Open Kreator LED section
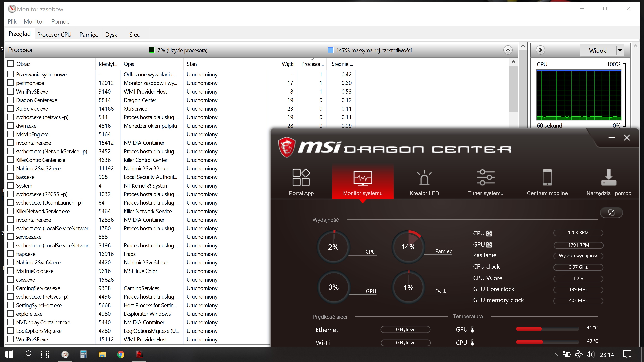The image size is (644, 362). click(x=424, y=182)
